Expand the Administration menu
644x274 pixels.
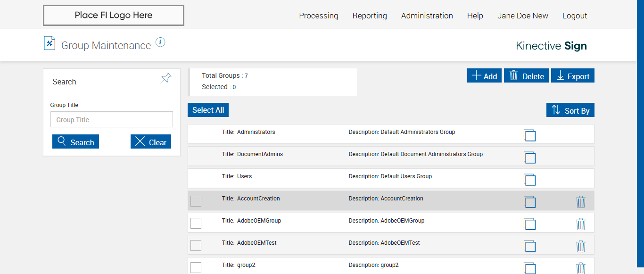tap(427, 16)
